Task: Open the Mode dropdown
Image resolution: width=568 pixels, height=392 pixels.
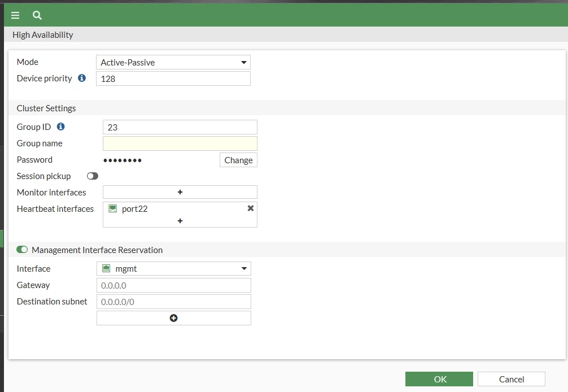Action: (173, 62)
